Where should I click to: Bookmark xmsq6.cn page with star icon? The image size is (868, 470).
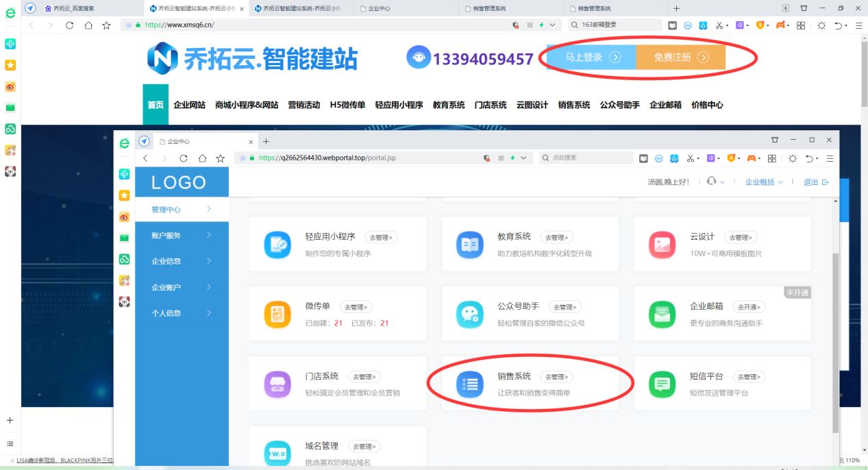pyautogui.click(x=106, y=25)
